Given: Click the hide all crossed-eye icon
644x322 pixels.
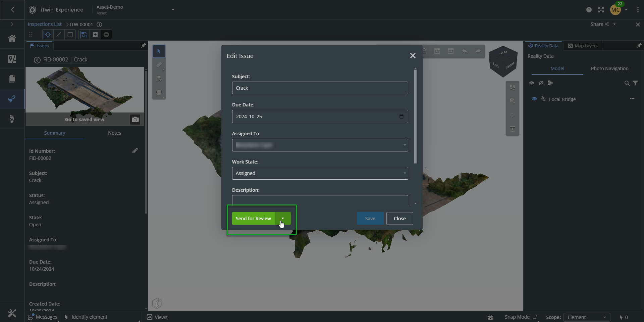Looking at the screenshot, I should [541, 83].
